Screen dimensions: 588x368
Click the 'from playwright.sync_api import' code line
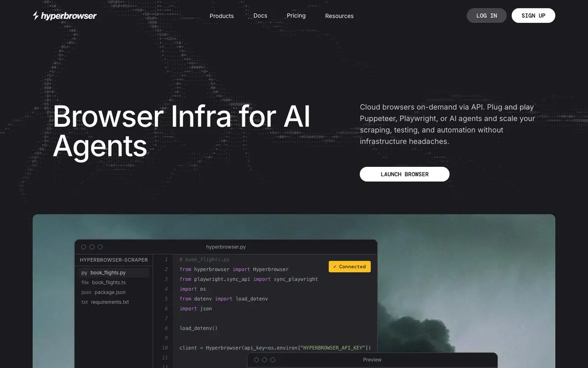(248, 279)
